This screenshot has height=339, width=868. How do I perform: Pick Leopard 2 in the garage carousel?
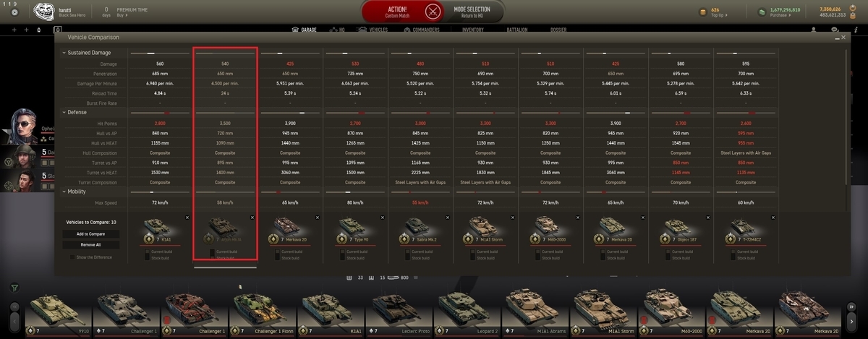(x=469, y=312)
